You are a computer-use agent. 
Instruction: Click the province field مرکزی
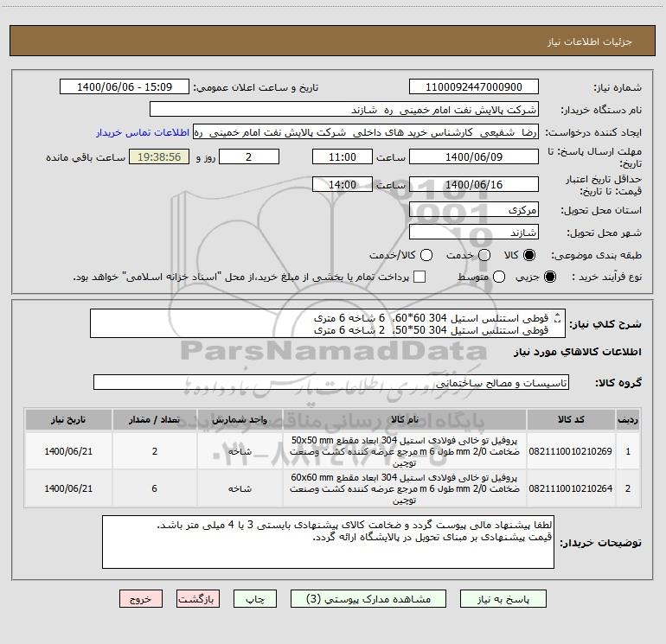474,210
